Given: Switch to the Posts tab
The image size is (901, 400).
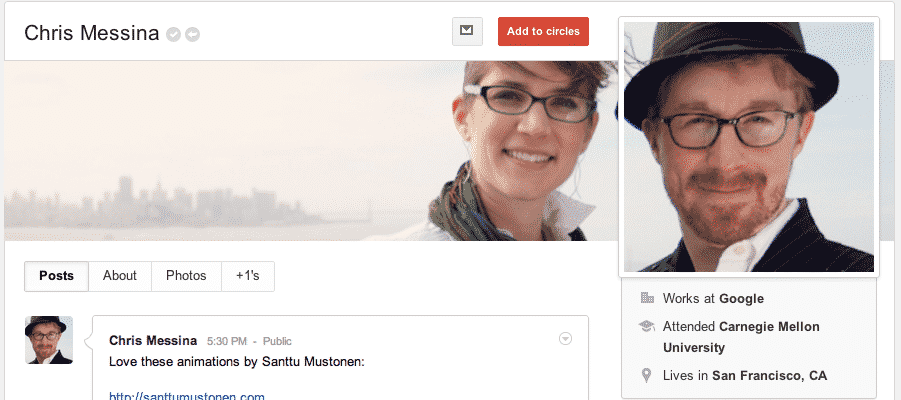Looking at the screenshot, I should 56,276.
